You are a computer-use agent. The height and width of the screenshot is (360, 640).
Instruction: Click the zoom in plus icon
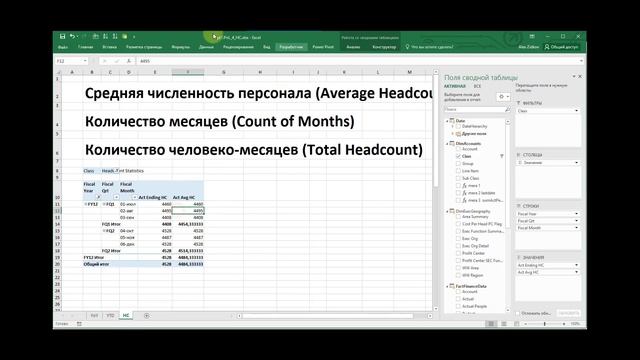click(564, 324)
